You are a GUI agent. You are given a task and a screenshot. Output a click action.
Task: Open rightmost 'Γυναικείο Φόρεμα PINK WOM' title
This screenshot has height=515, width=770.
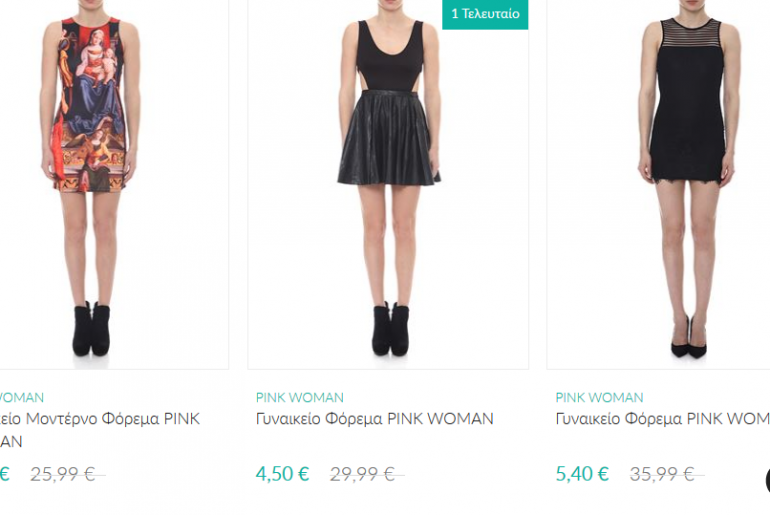[x=662, y=419]
